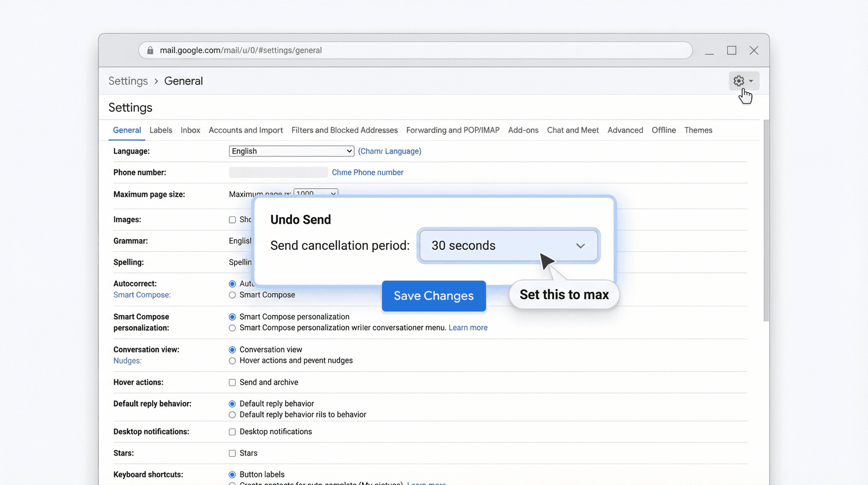
Task: Switch to the Labels tab
Action: (x=160, y=130)
